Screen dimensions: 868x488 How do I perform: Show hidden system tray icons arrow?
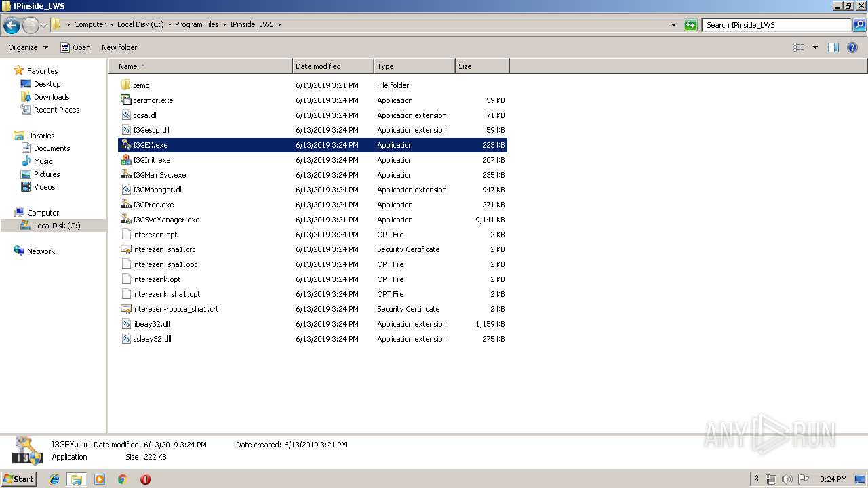click(756, 479)
